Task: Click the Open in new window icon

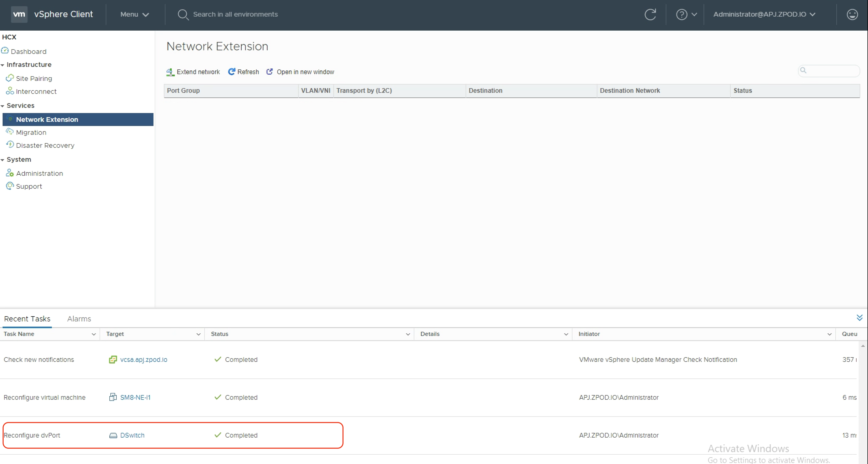Action: tap(270, 72)
